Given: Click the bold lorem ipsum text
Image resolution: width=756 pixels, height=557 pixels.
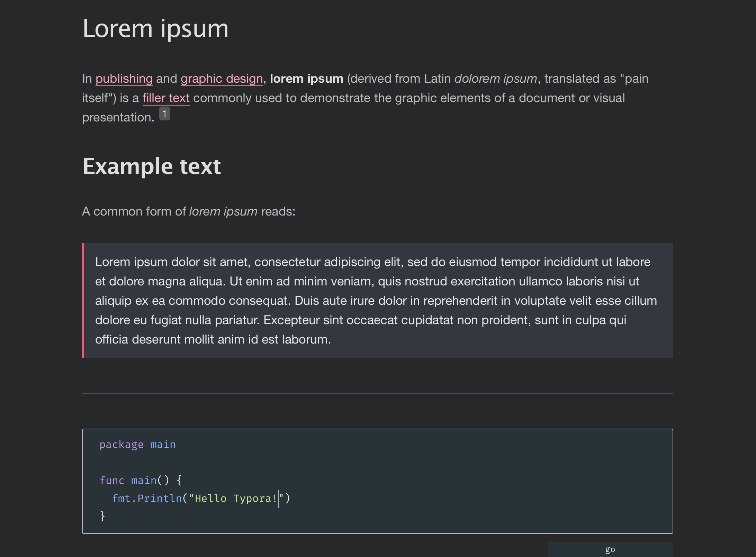Looking at the screenshot, I should (x=306, y=79).
